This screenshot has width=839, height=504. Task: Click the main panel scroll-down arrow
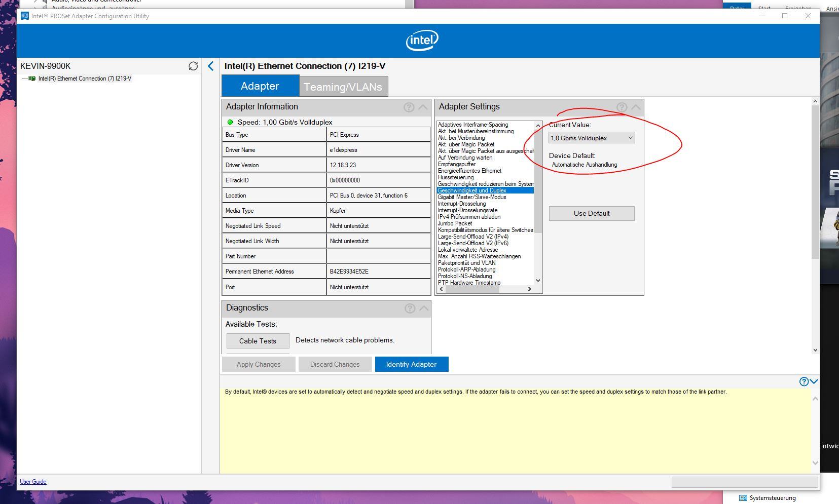point(815,350)
